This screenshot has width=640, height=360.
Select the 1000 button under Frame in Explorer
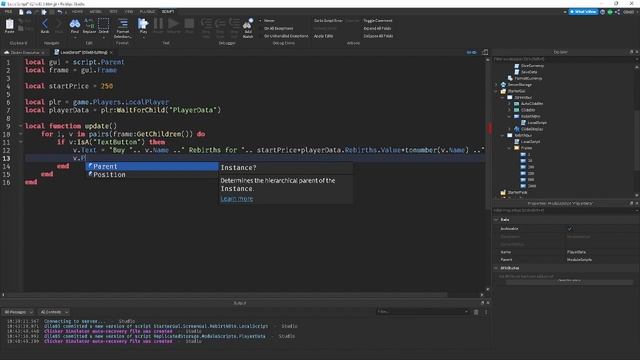tap(531, 186)
